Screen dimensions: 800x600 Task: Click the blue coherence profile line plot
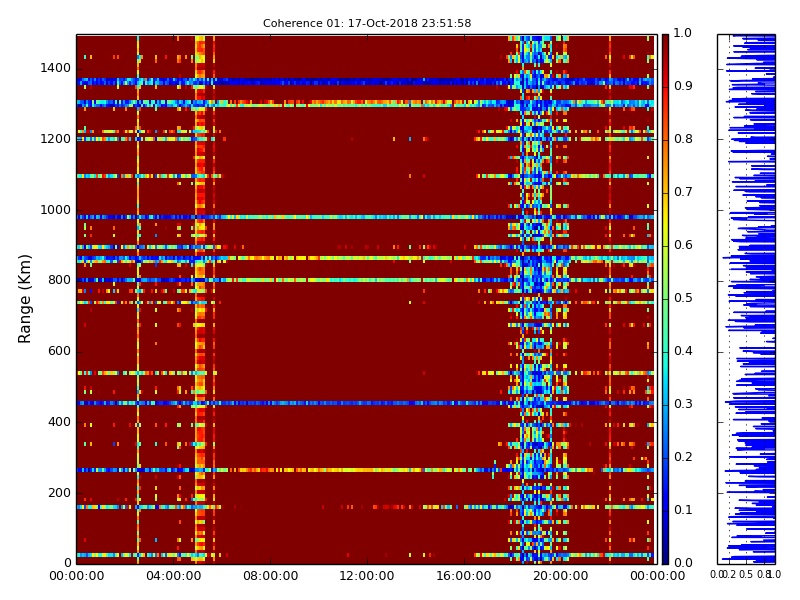click(x=746, y=299)
